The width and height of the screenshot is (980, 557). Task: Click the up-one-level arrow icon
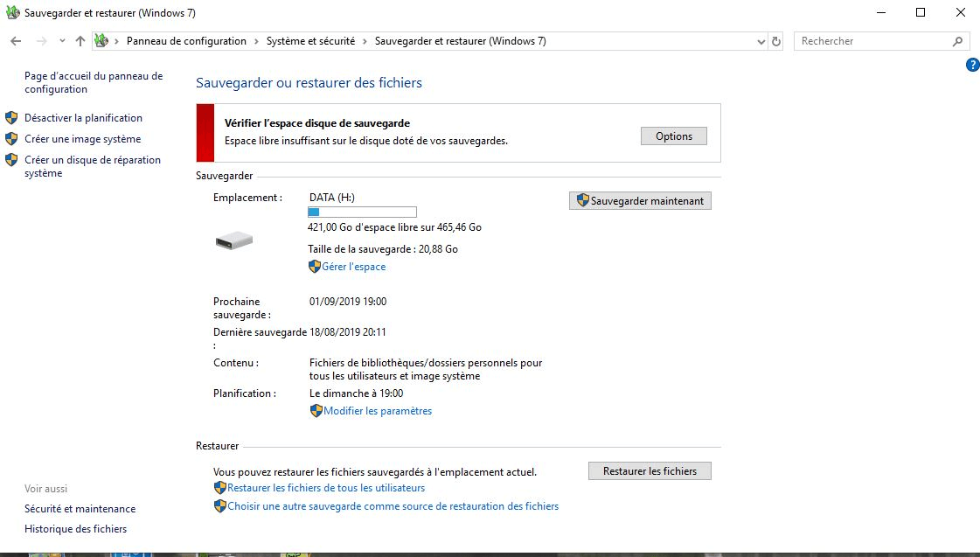(80, 40)
